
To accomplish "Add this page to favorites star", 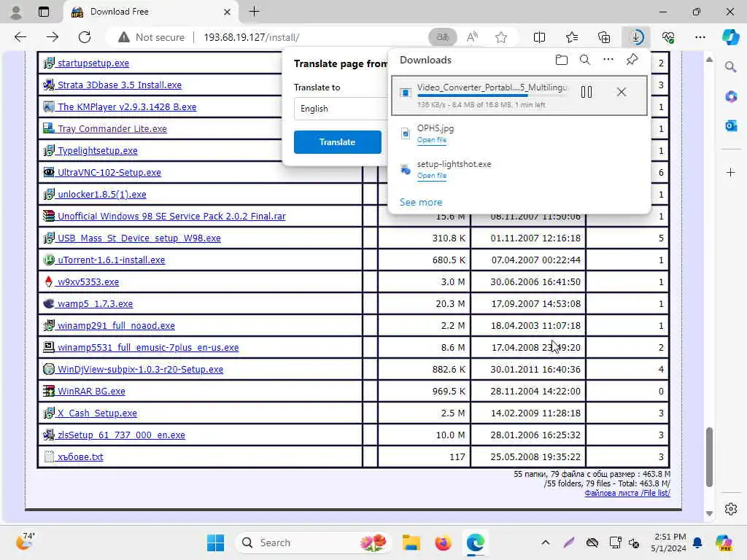I will click(501, 37).
